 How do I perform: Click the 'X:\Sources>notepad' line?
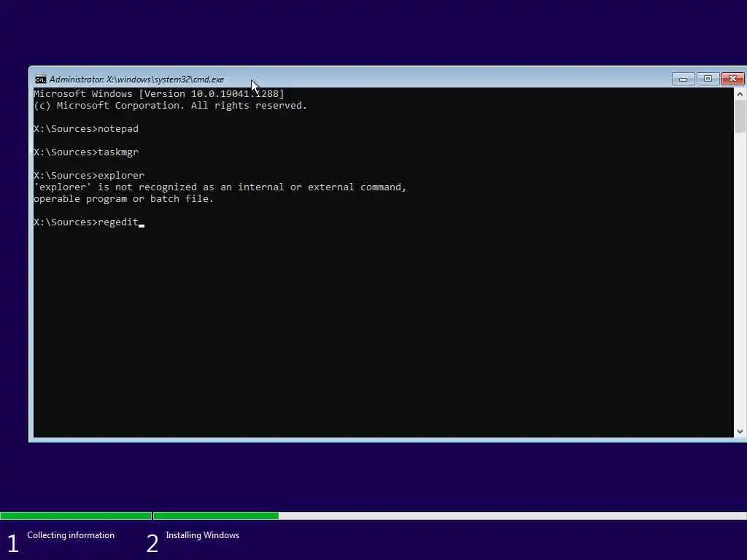86,129
